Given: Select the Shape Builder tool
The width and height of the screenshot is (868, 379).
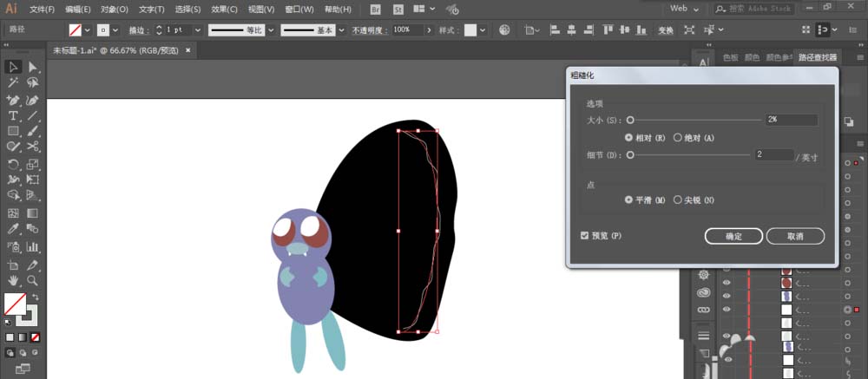Looking at the screenshot, I should (x=13, y=195).
